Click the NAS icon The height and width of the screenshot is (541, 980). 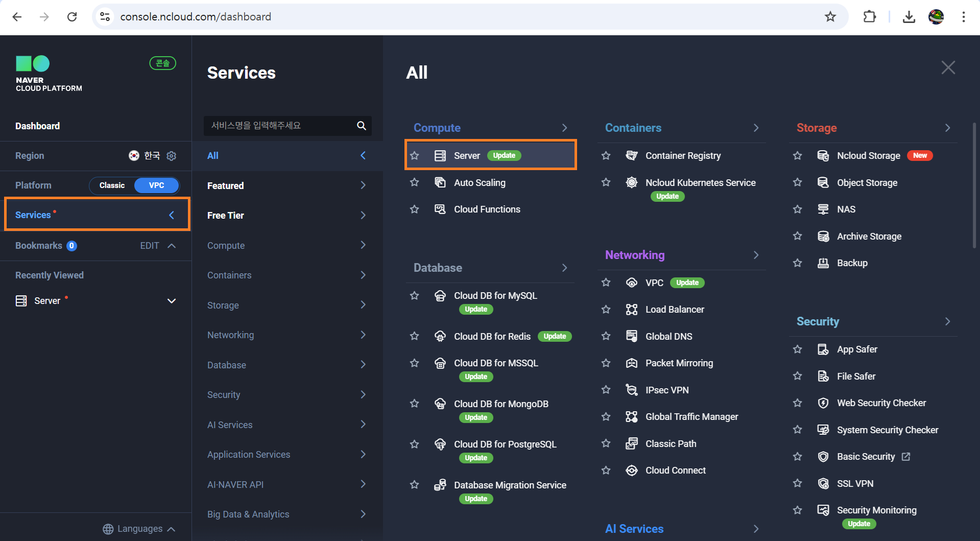[823, 209]
